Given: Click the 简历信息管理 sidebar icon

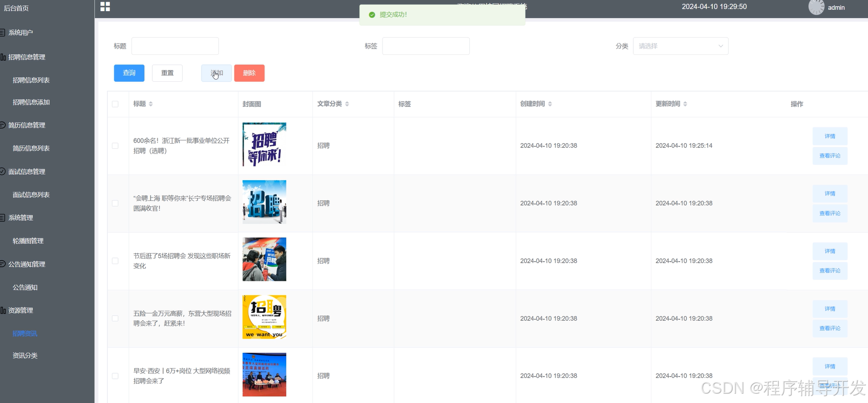Looking at the screenshot, I should [3, 125].
